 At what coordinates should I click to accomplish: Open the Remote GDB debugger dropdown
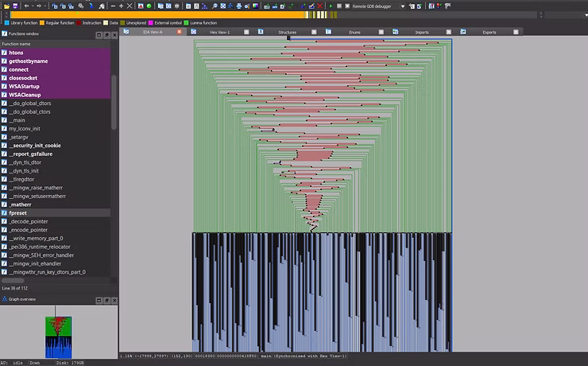(402, 6)
